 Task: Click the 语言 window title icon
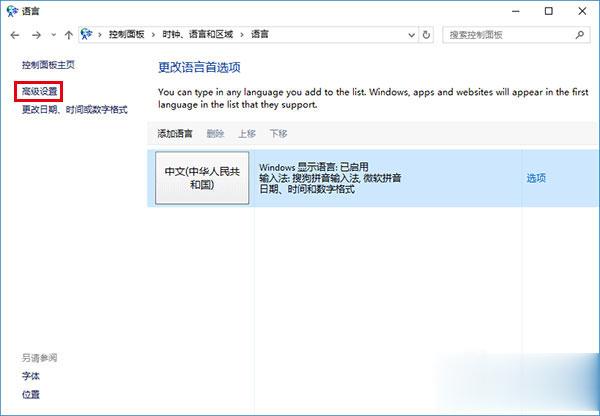click(x=12, y=11)
